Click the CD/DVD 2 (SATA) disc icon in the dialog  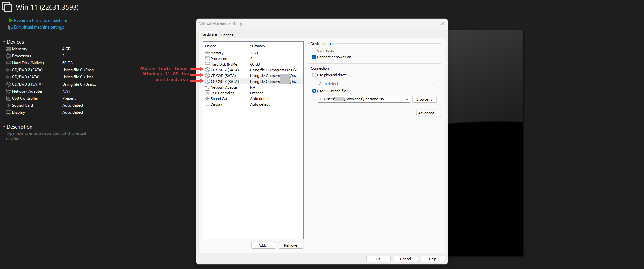pyautogui.click(x=208, y=70)
